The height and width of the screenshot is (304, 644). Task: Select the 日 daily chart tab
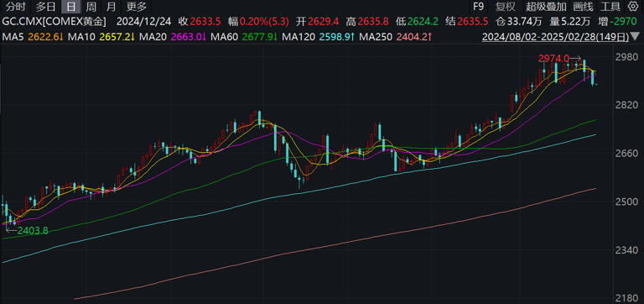pos(71,7)
